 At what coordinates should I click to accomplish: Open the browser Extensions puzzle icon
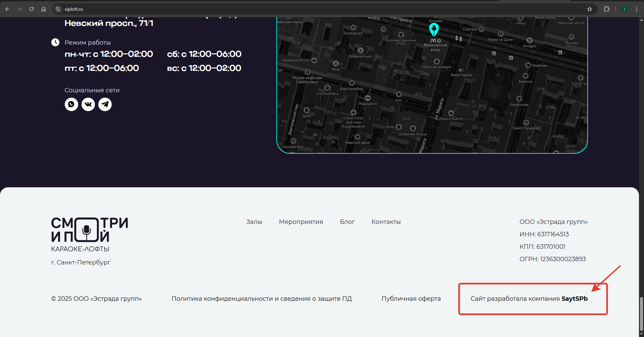point(606,9)
